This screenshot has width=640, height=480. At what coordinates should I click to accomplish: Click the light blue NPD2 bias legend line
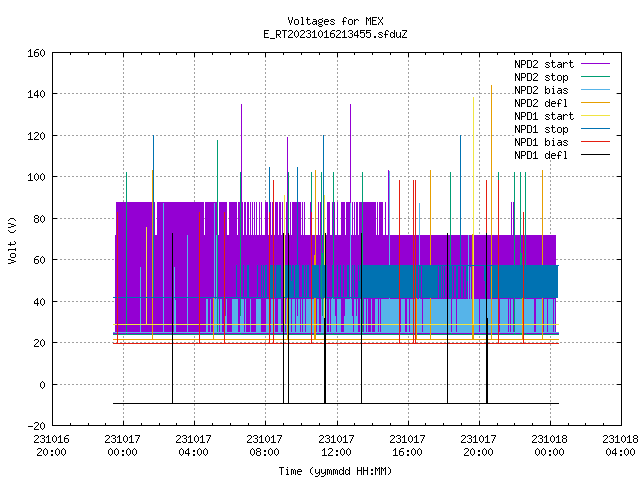click(596, 90)
